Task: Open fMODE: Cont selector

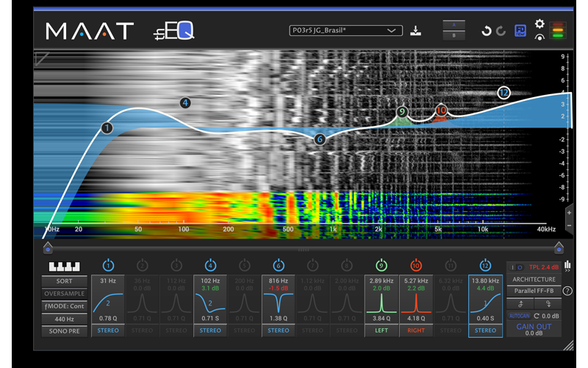Action: 64,306
